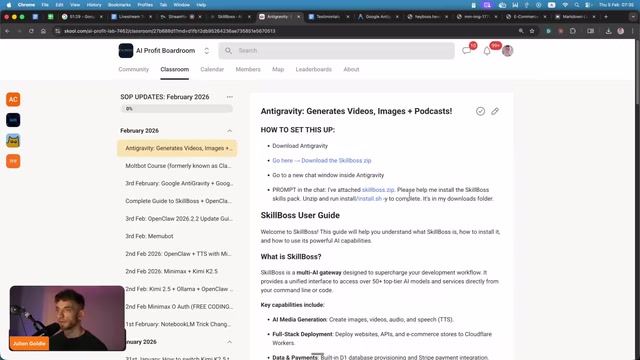
Task: Open the Antigravity: Generates Videos lesson
Action: 177,148
